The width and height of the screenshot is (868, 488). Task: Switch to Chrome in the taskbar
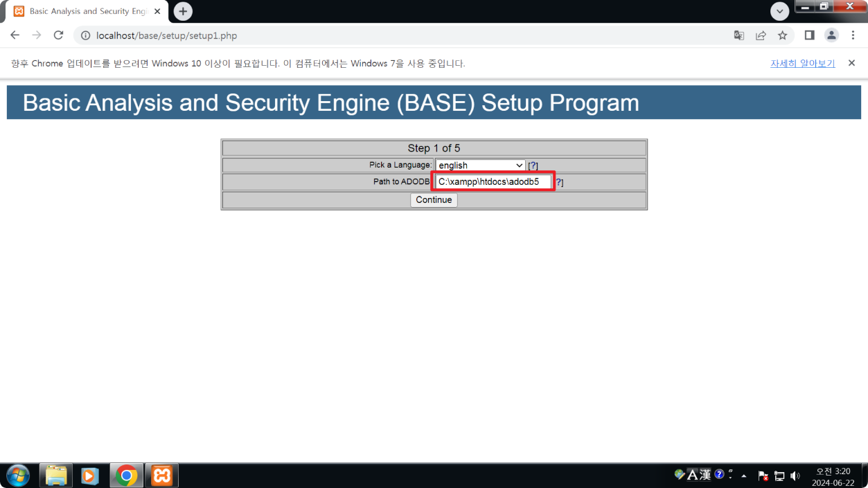[126, 476]
